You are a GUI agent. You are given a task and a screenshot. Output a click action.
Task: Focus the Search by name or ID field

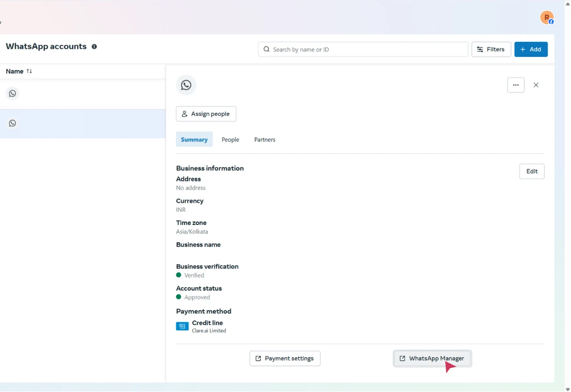click(363, 49)
